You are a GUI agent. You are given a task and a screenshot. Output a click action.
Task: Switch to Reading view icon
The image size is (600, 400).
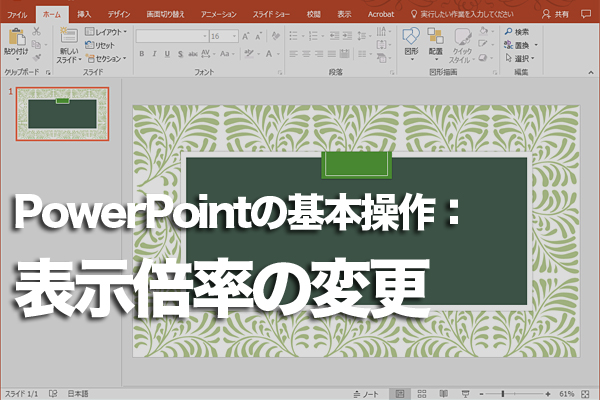point(443,394)
